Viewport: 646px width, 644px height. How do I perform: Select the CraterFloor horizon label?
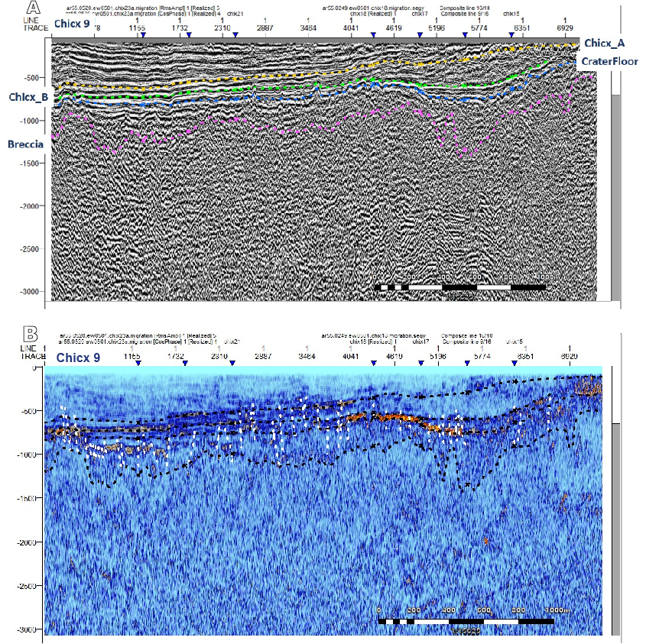coord(609,62)
